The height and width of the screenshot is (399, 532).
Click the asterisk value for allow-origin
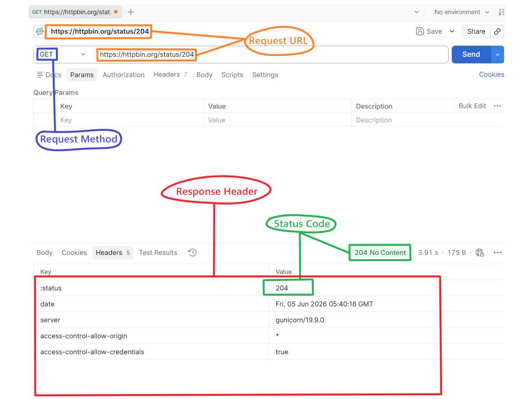point(277,336)
